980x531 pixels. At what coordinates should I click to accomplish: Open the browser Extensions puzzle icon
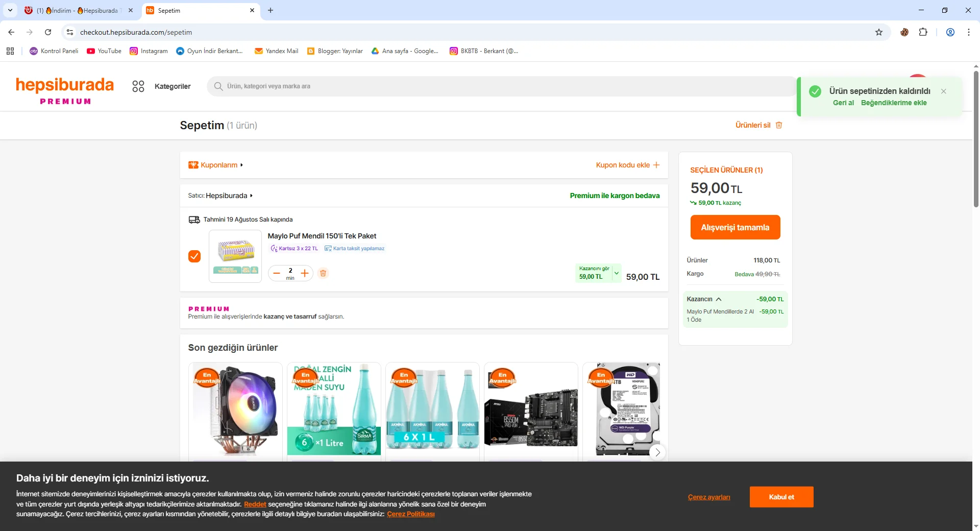tap(923, 32)
